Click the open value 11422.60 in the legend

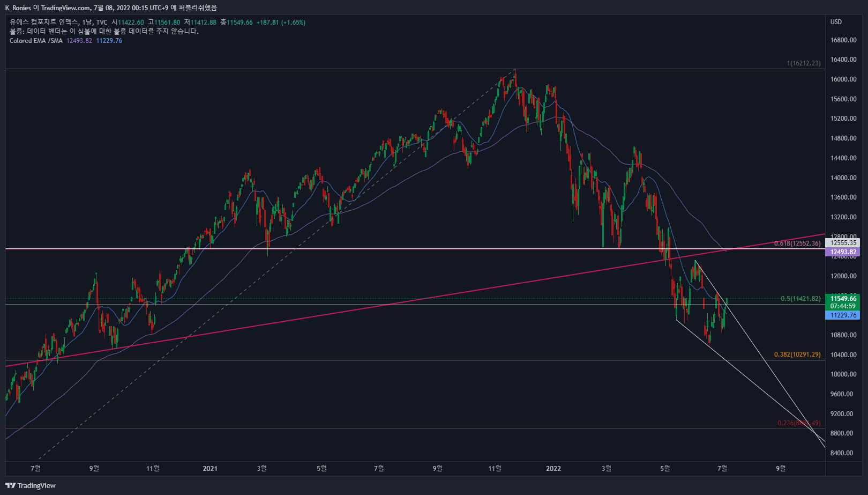click(x=131, y=23)
